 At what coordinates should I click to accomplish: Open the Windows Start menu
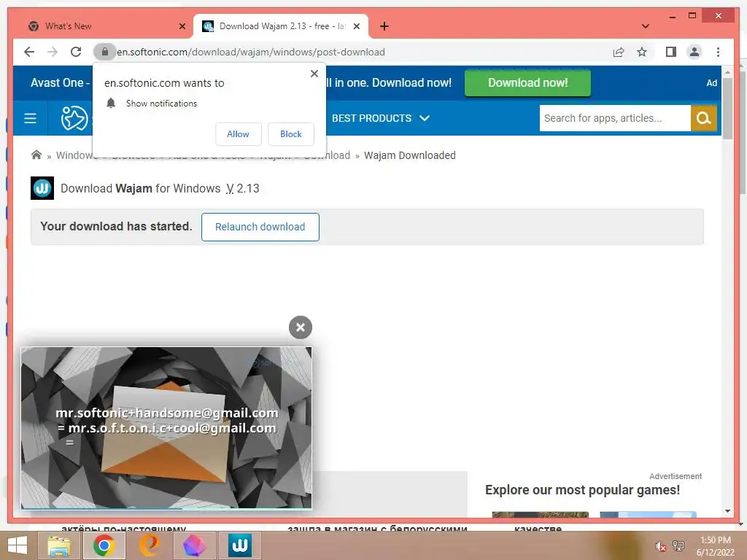pos(18,545)
